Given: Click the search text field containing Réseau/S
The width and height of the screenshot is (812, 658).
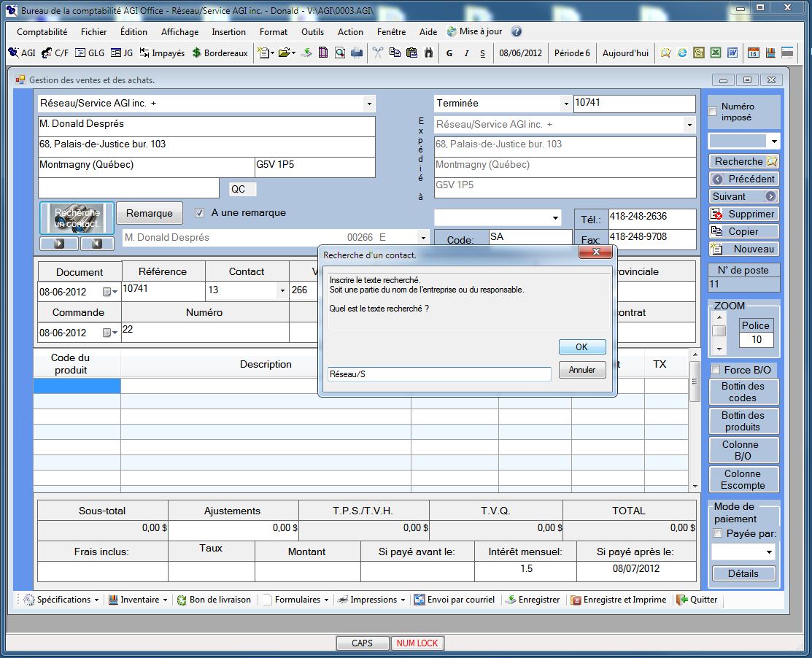Looking at the screenshot, I should [x=439, y=373].
